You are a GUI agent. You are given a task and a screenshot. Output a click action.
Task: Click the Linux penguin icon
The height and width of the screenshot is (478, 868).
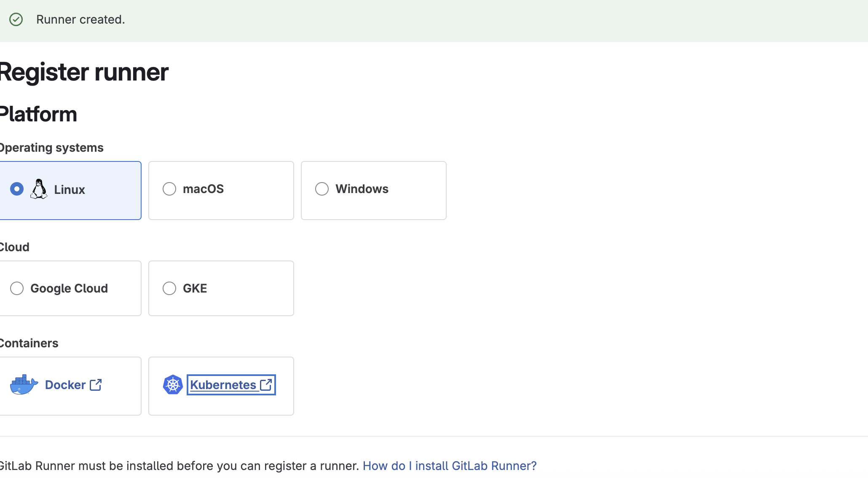[x=39, y=189]
